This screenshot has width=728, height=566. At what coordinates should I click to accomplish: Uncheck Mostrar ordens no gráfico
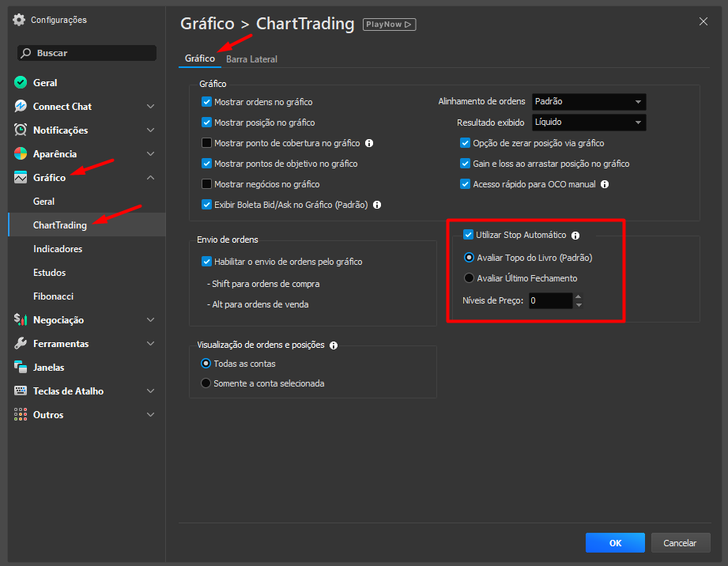(207, 102)
